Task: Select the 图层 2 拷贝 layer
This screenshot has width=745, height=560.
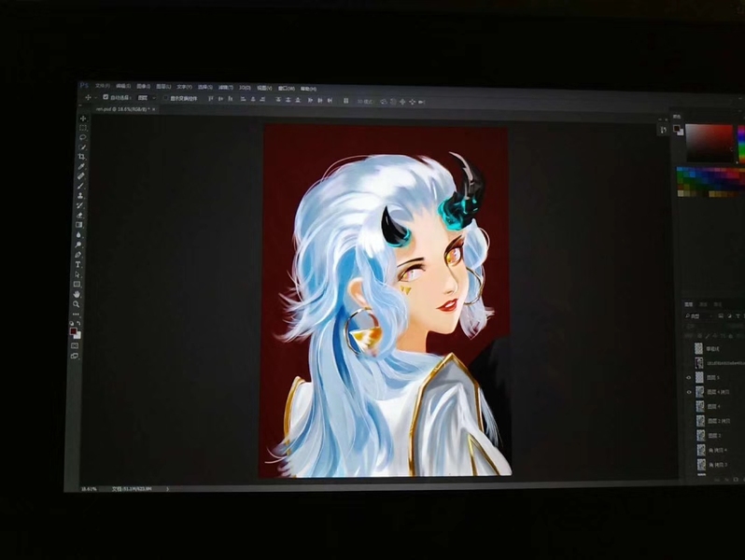Action: click(719, 421)
